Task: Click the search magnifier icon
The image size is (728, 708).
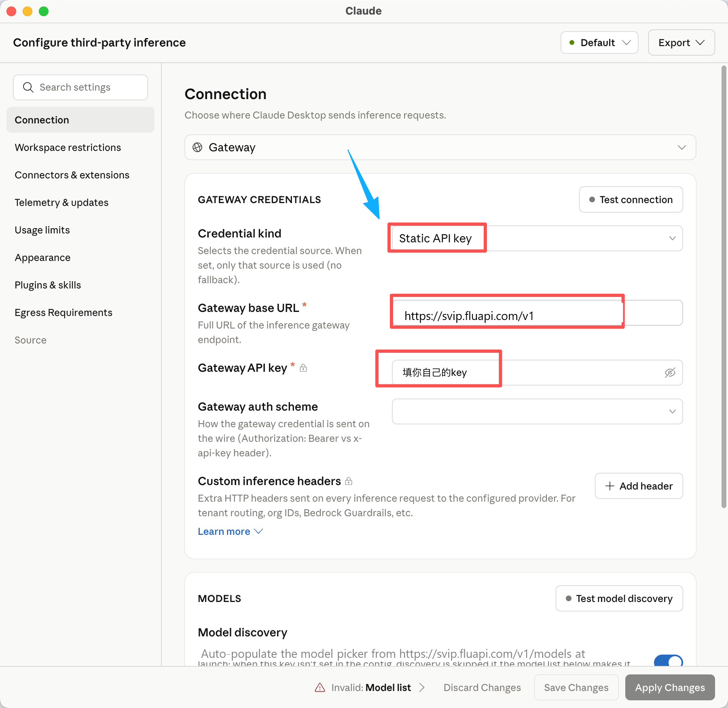Action: [28, 87]
